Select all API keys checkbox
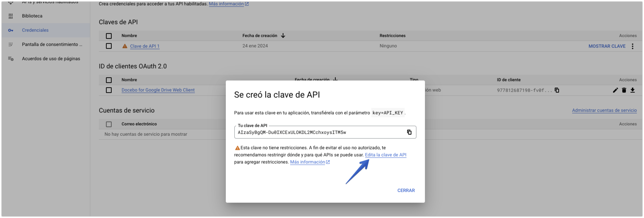644x218 pixels. point(109,36)
